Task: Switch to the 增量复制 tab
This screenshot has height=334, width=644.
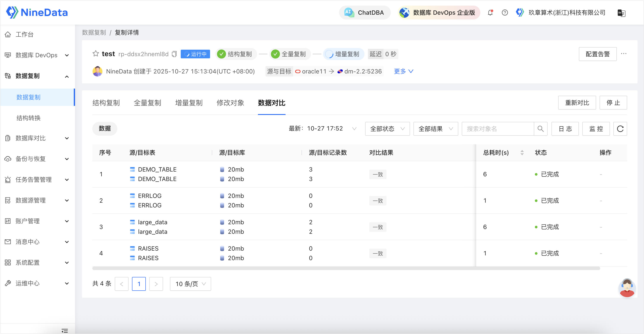Action: point(189,103)
